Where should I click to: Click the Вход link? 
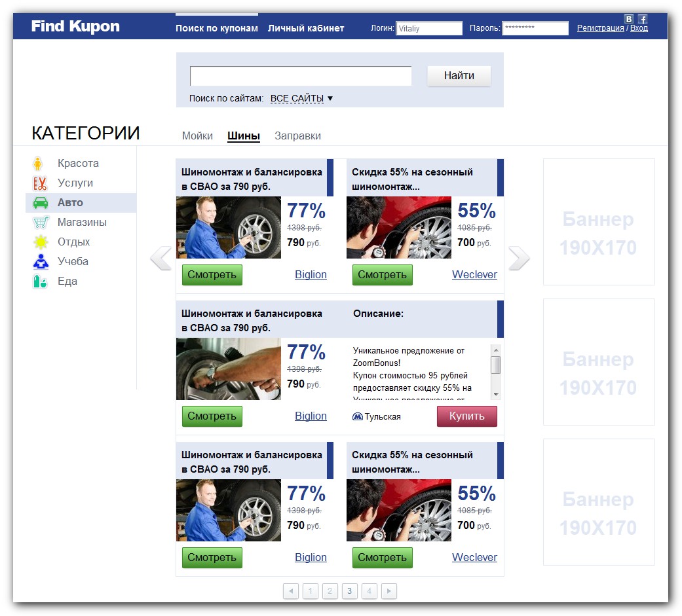(x=639, y=28)
